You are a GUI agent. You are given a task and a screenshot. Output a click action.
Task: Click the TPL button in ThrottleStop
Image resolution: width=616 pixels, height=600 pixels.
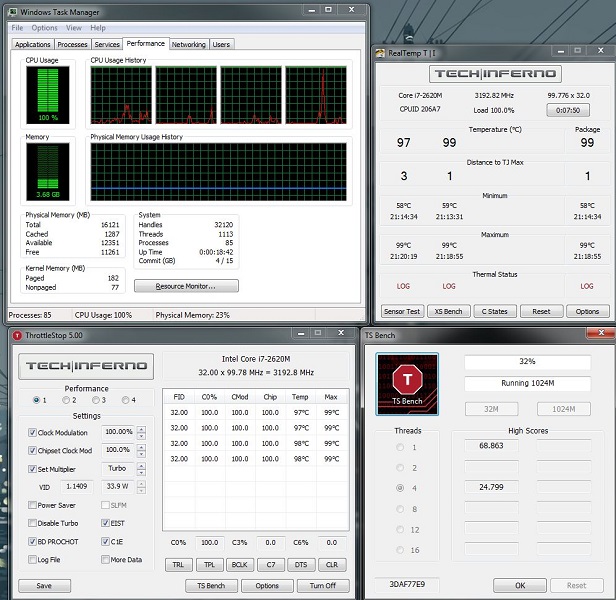(x=209, y=565)
